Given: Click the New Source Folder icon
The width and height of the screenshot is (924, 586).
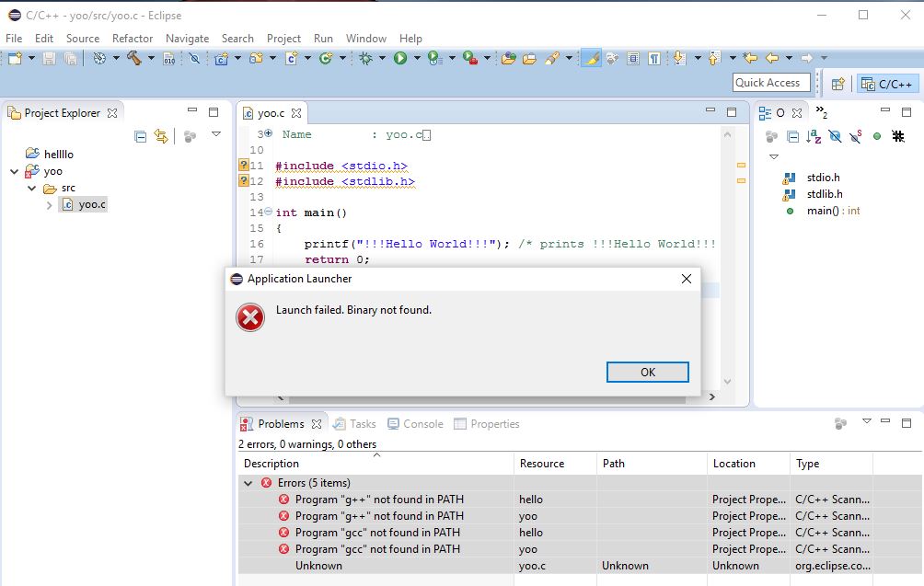Looking at the screenshot, I should click(x=256, y=58).
